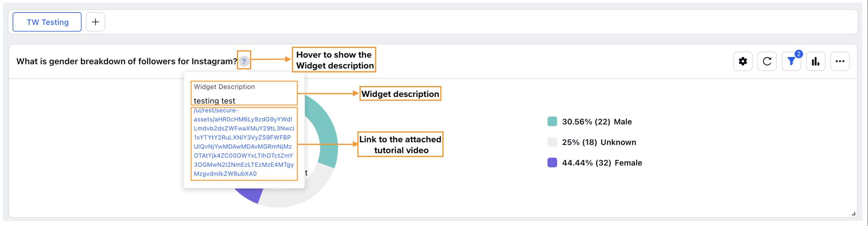
Task: Refresh the widget with reload icon
Action: click(767, 61)
